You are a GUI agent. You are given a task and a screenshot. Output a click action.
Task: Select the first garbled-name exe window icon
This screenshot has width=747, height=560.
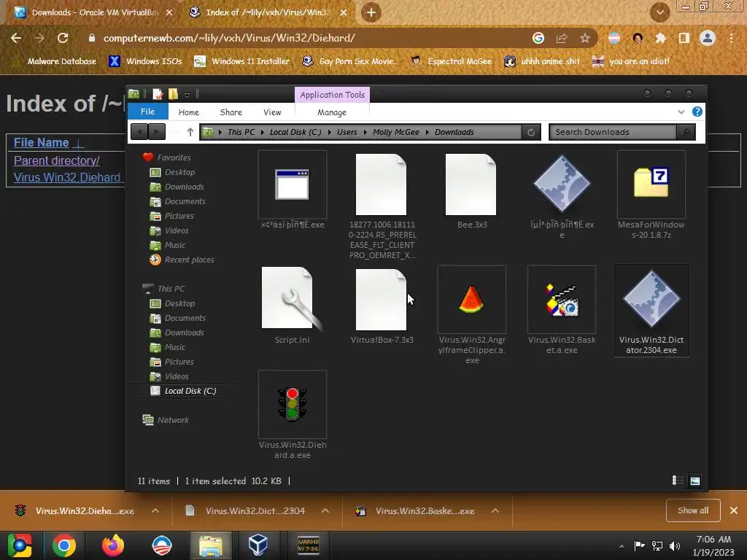[293, 184]
